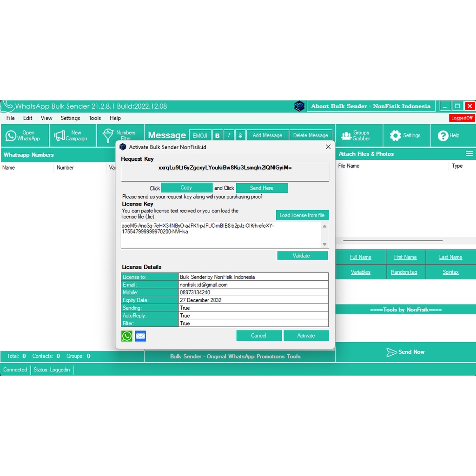This screenshot has height=476, width=476.
Task: Launch the Groups Grabber
Action: 359,135
